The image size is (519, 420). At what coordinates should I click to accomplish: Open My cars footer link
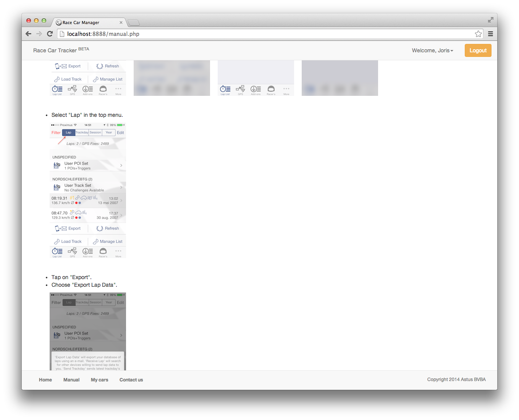click(99, 380)
